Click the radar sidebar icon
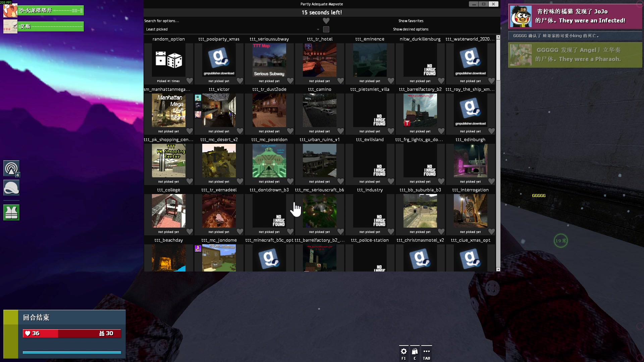Image resolution: width=644 pixels, height=362 pixels. [x=11, y=168]
